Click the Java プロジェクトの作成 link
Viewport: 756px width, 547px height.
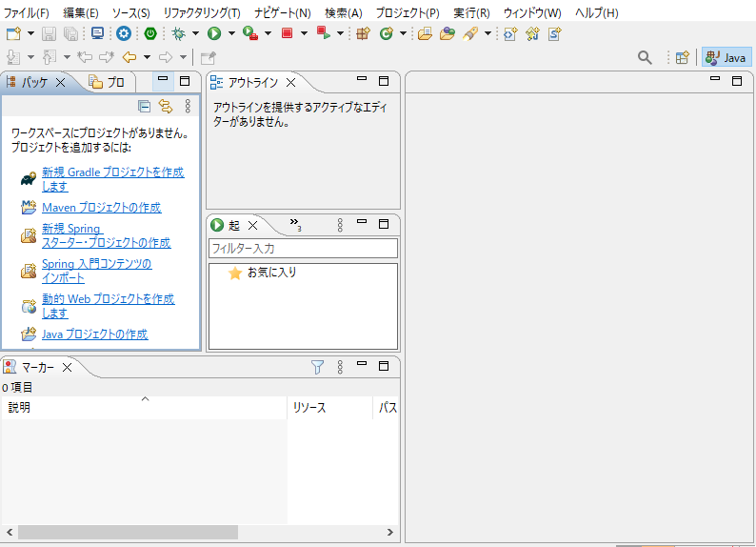(x=94, y=334)
